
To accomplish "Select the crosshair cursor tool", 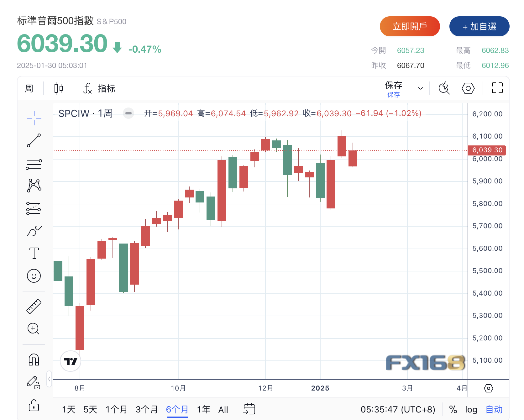I will (34, 118).
